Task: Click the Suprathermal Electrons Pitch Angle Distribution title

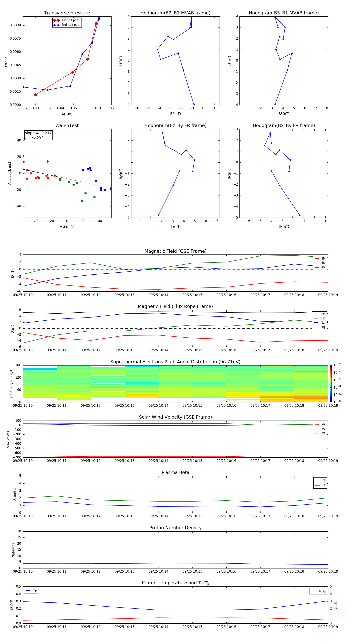Action: 175,362
